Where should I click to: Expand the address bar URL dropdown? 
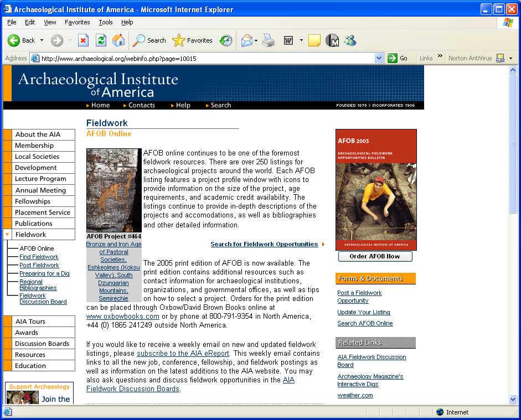379,59
